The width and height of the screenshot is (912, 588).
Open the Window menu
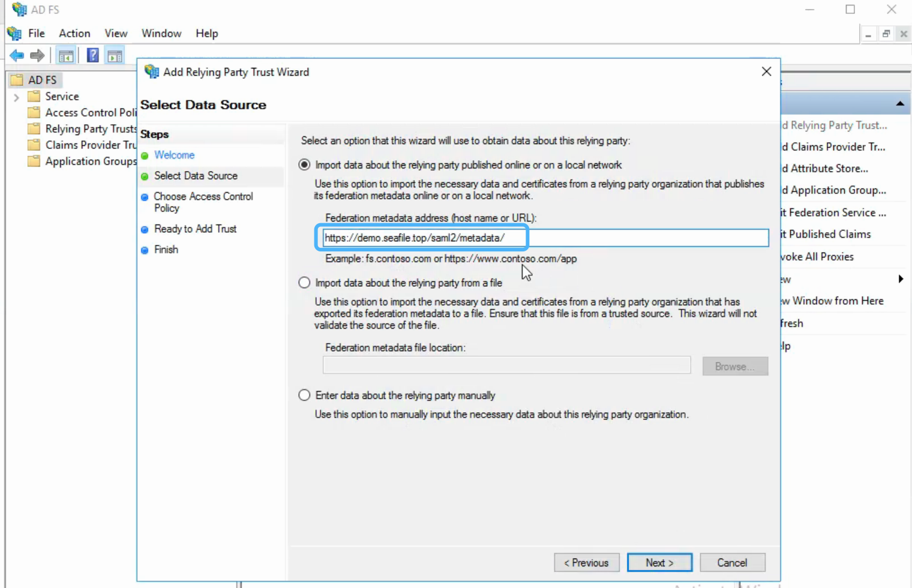[x=161, y=33]
